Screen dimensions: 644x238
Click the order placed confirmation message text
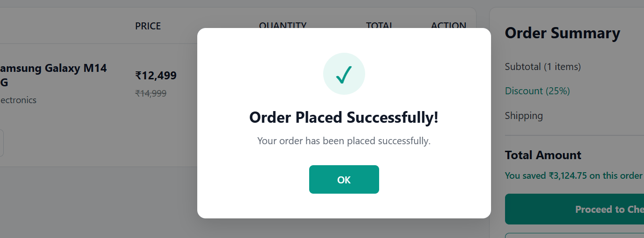coord(344,140)
